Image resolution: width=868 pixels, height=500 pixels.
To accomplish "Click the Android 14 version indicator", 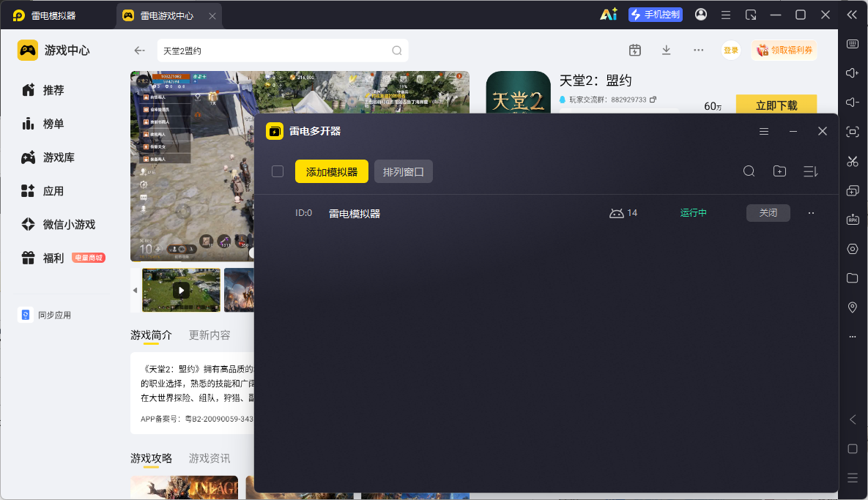I will coord(623,213).
